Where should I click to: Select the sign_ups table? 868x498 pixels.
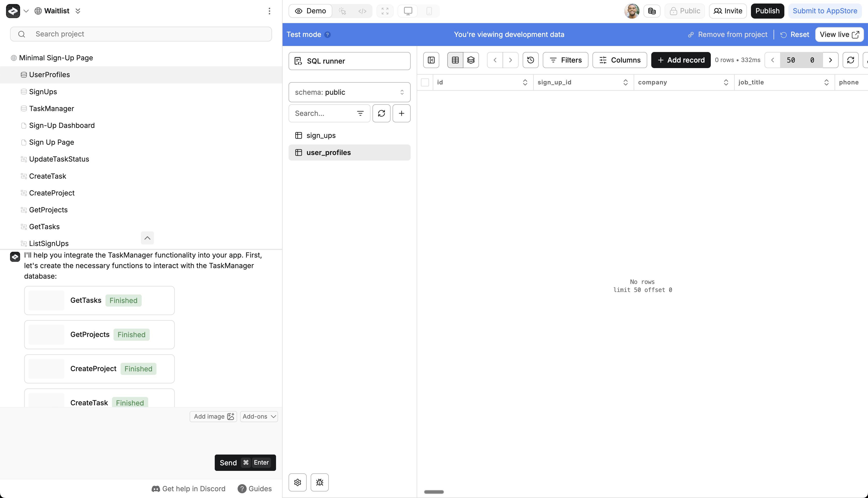click(x=321, y=135)
